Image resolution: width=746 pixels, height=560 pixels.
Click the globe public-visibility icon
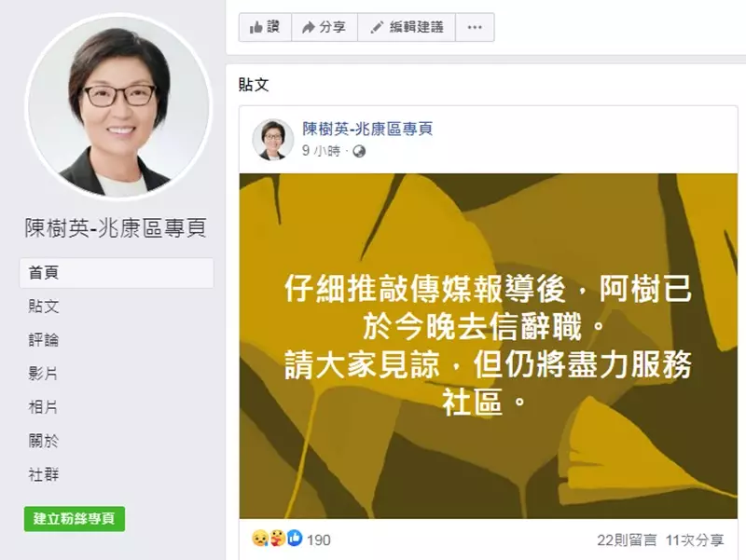pos(359,151)
